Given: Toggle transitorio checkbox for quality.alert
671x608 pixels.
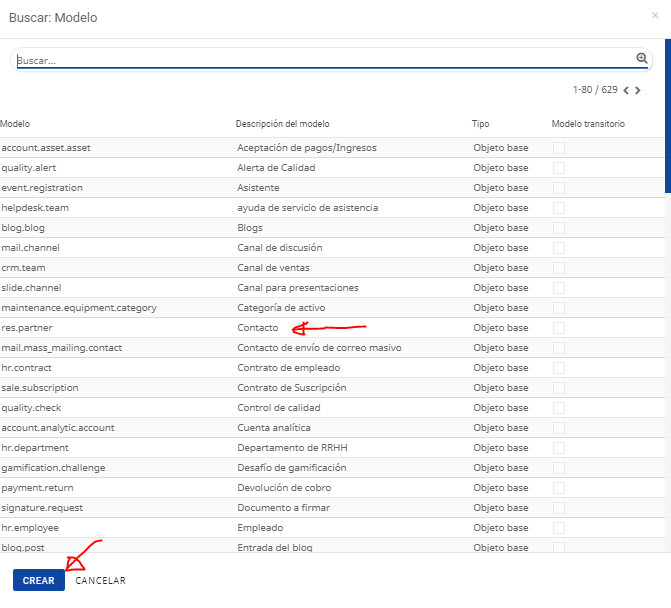Looking at the screenshot, I should 558,168.
